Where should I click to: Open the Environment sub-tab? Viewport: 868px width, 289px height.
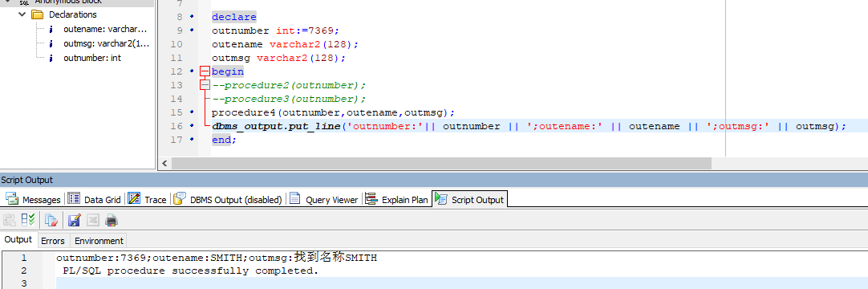click(99, 240)
